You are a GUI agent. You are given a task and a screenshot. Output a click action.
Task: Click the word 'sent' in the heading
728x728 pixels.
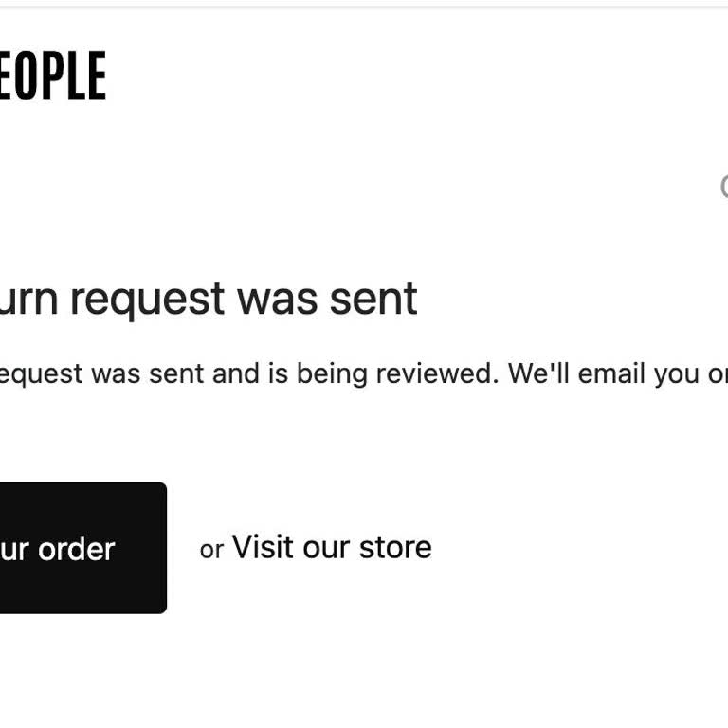click(373, 299)
